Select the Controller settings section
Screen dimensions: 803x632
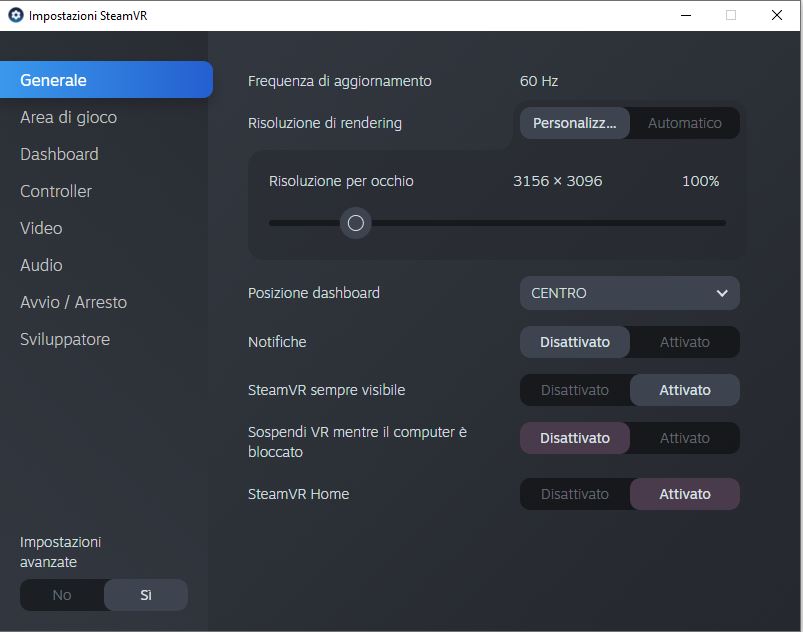(56, 191)
